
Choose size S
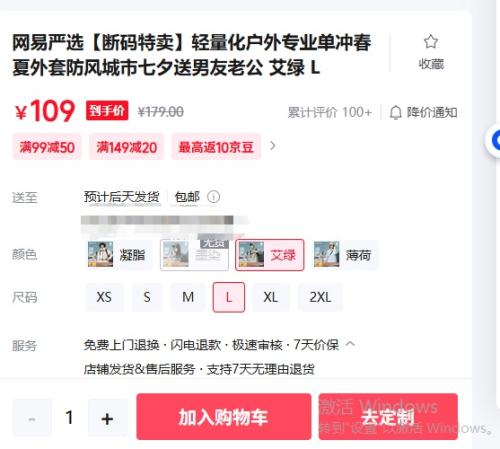point(147,297)
